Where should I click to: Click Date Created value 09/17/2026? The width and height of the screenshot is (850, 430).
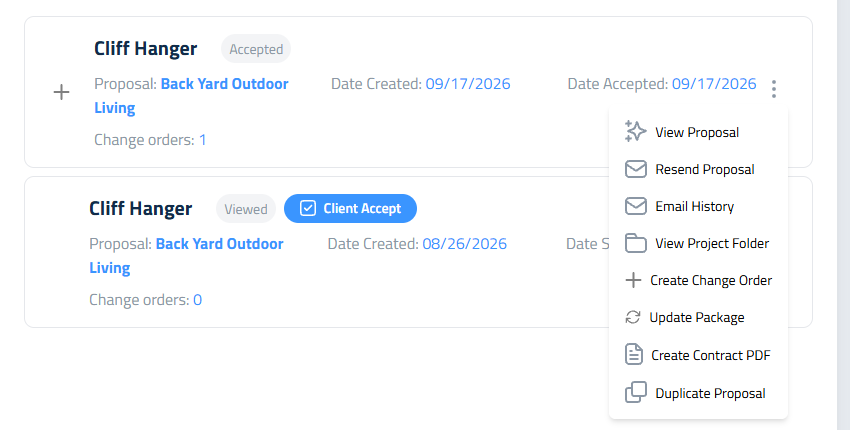(468, 84)
